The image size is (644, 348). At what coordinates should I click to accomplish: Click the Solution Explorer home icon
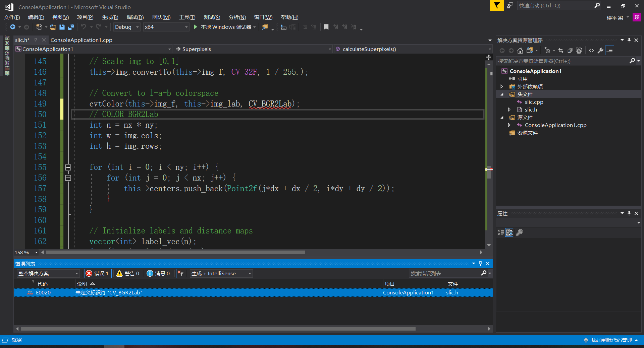(x=520, y=51)
